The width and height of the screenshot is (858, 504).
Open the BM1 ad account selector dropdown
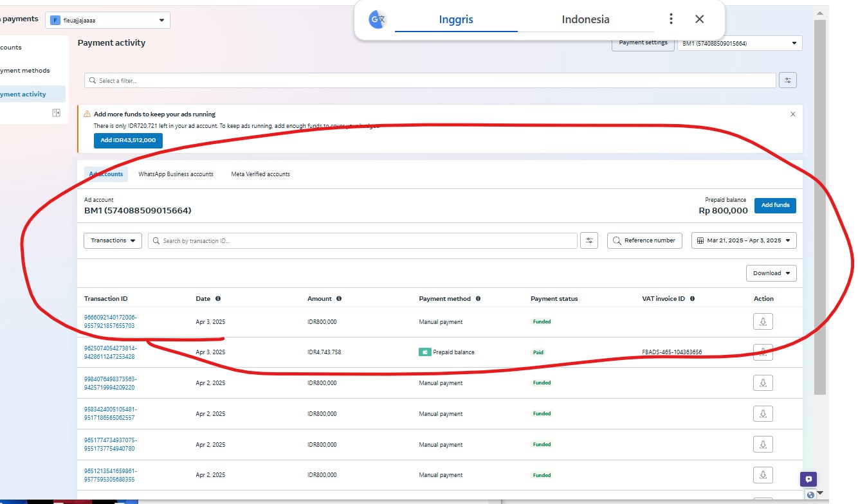click(739, 44)
